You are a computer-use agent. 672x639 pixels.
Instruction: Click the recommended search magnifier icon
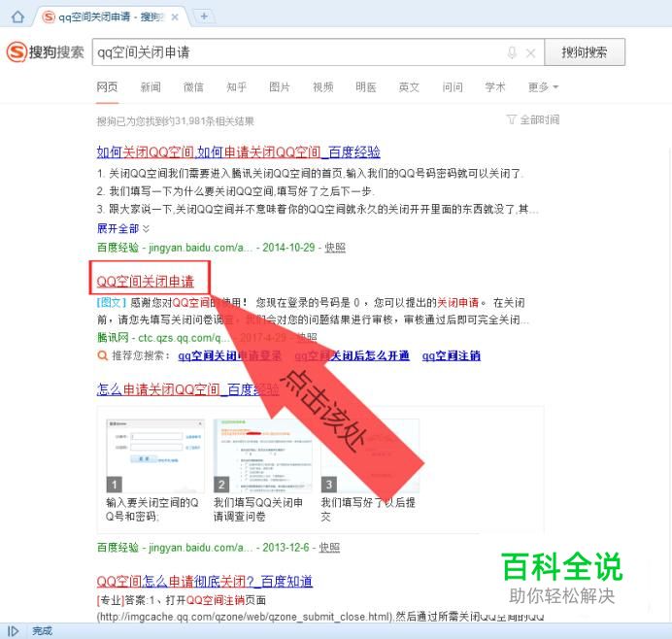(x=102, y=355)
